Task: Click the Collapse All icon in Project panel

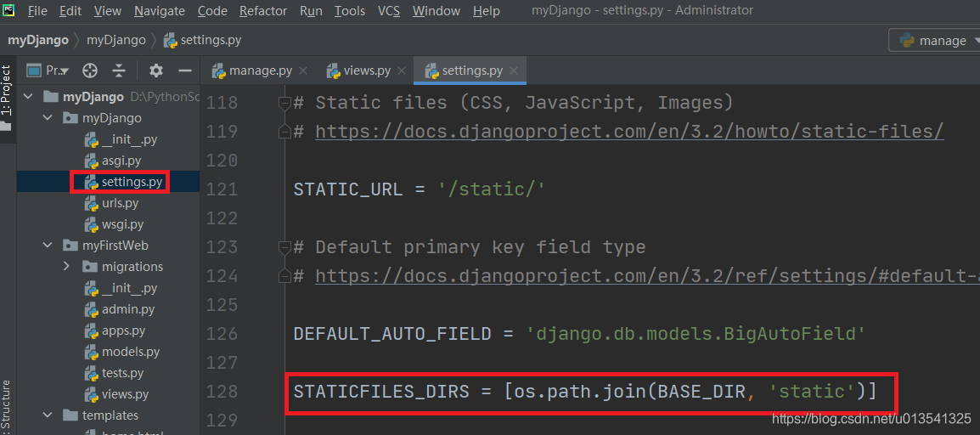Action: pyautogui.click(x=120, y=71)
